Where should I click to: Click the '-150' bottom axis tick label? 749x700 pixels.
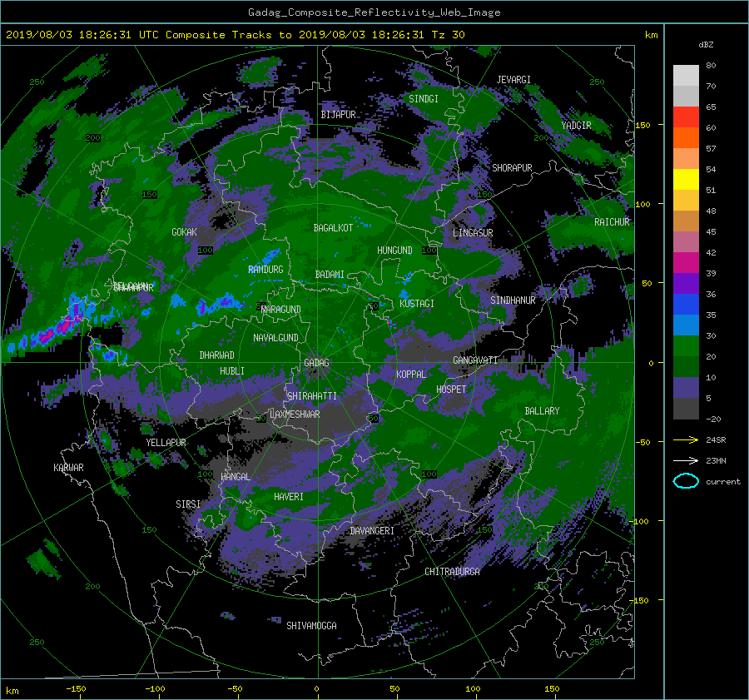click(76, 689)
